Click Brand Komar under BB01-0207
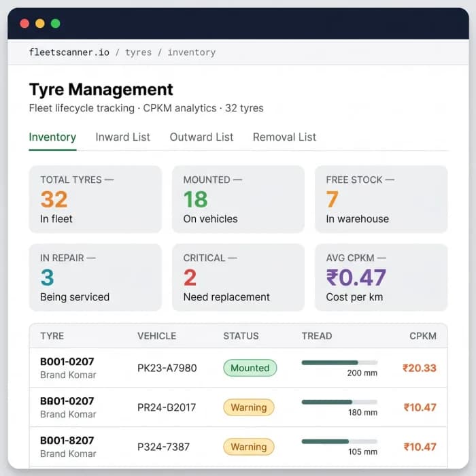This screenshot has height=476, width=476. 68,414
